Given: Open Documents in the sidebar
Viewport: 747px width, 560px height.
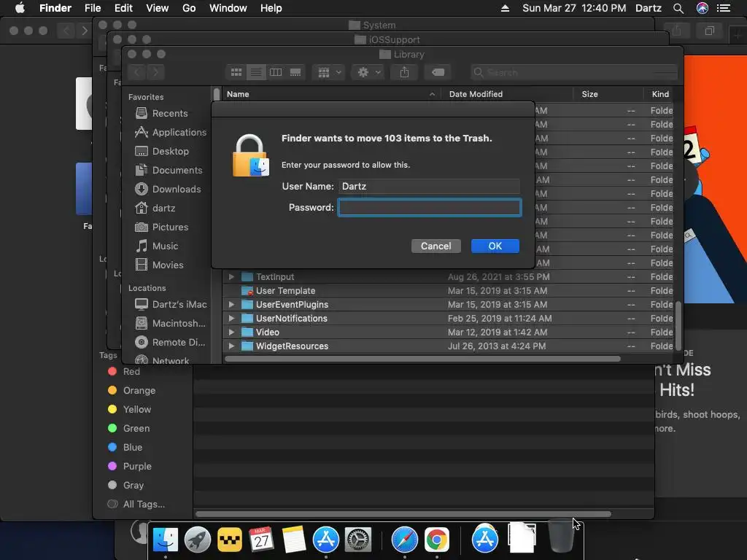Looking at the screenshot, I should point(169,171).
